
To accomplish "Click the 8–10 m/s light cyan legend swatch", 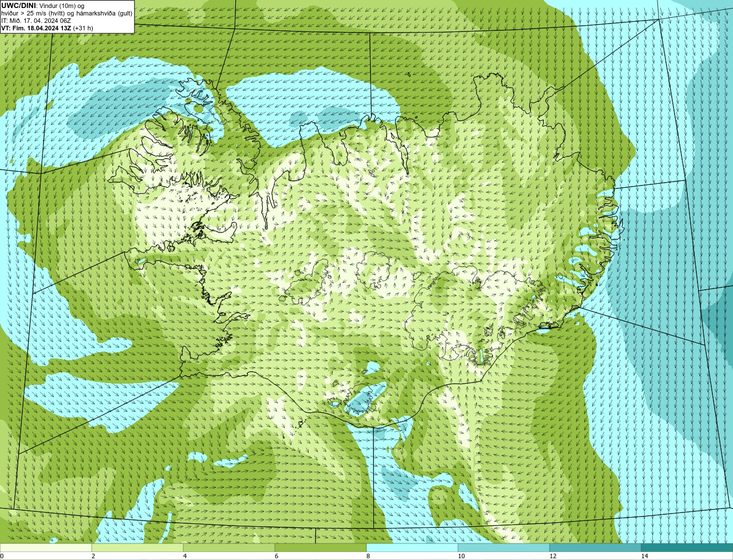I will [x=412, y=547].
